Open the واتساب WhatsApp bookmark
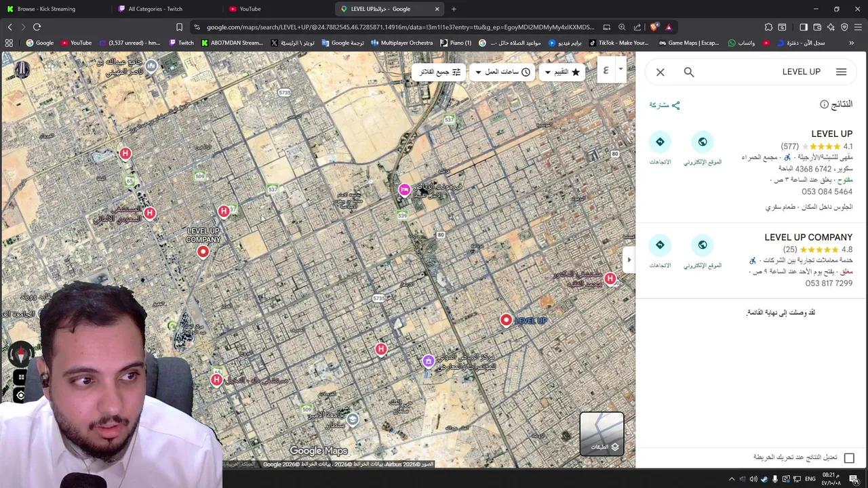The width and height of the screenshot is (868, 488). tap(741, 43)
